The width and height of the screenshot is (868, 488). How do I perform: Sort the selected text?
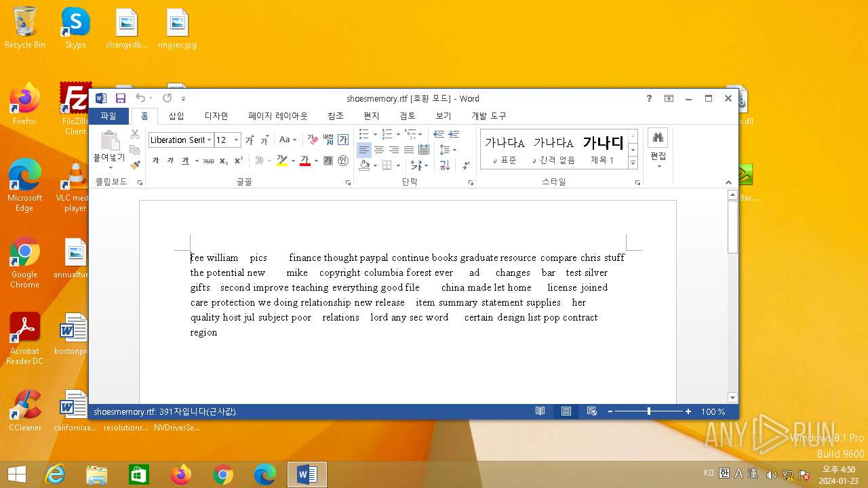(445, 165)
